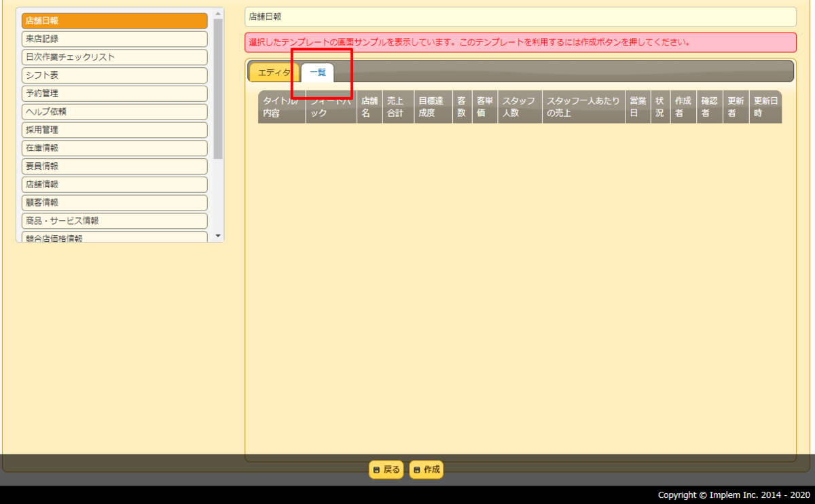Switch to the エディタ tab
Image resolution: width=815 pixels, height=504 pixels.
274,71
